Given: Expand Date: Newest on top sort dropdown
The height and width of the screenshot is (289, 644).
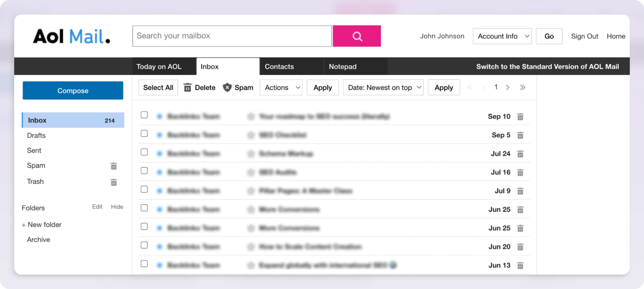Looking at the screenshot, I should coord(383,87).
